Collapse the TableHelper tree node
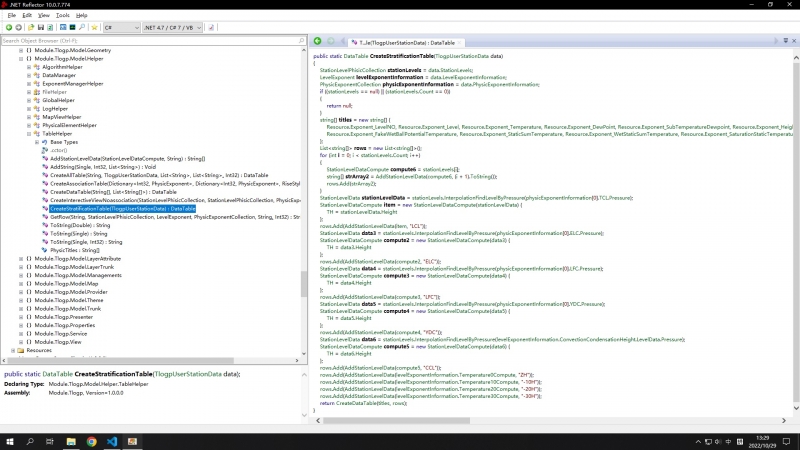 click(x=27, y=133)
